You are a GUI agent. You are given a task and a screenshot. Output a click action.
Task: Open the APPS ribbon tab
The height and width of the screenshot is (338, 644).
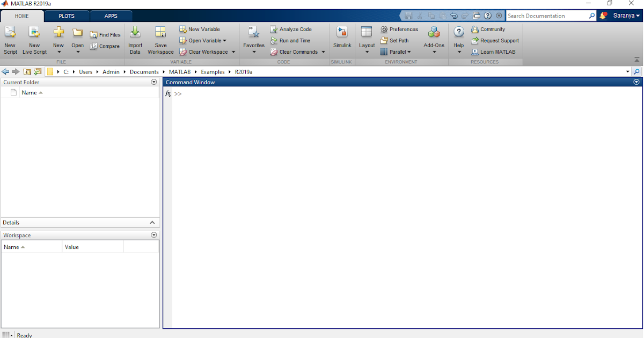tap(111, 16)
